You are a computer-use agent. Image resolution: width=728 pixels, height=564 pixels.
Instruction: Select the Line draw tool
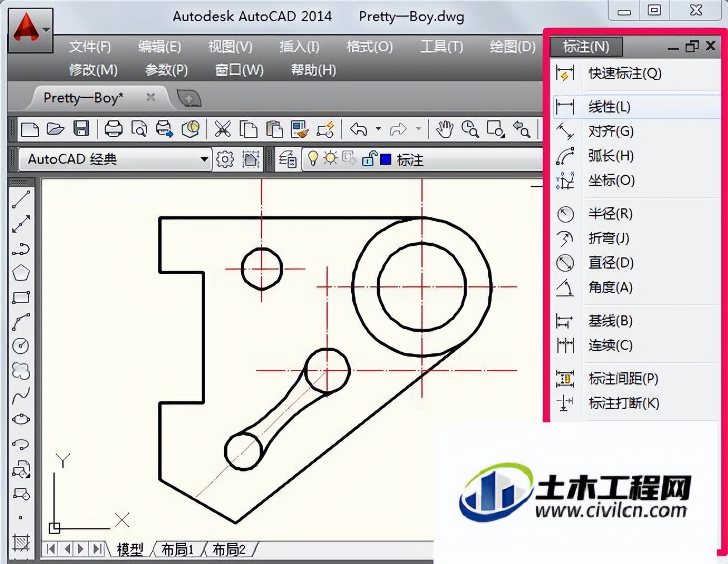click(21, 199)
